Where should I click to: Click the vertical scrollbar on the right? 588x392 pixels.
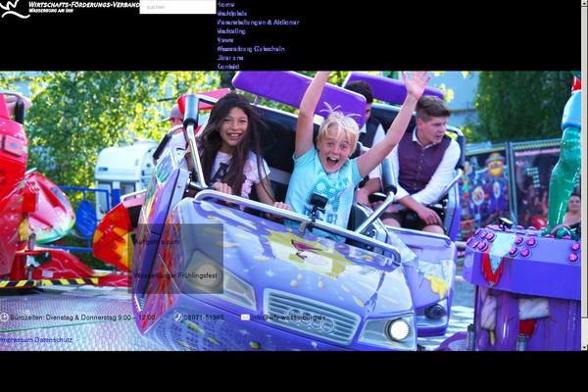point(584,196)
